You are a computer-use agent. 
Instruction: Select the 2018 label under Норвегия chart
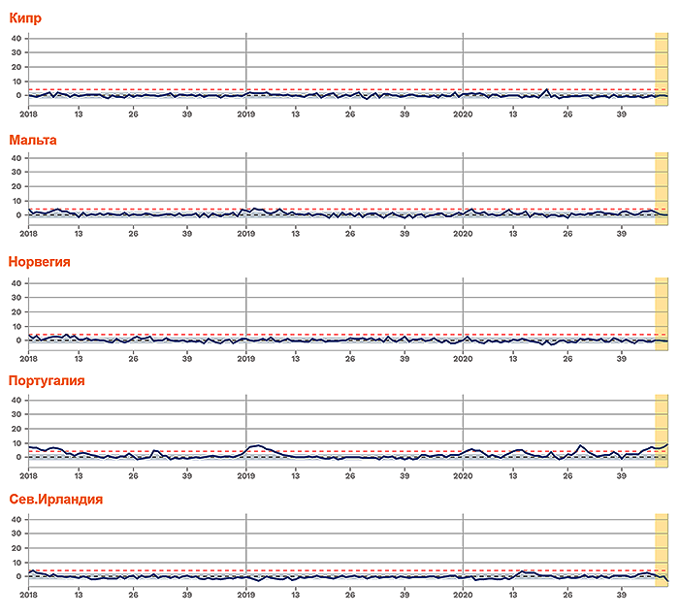[x=28, y=359]
